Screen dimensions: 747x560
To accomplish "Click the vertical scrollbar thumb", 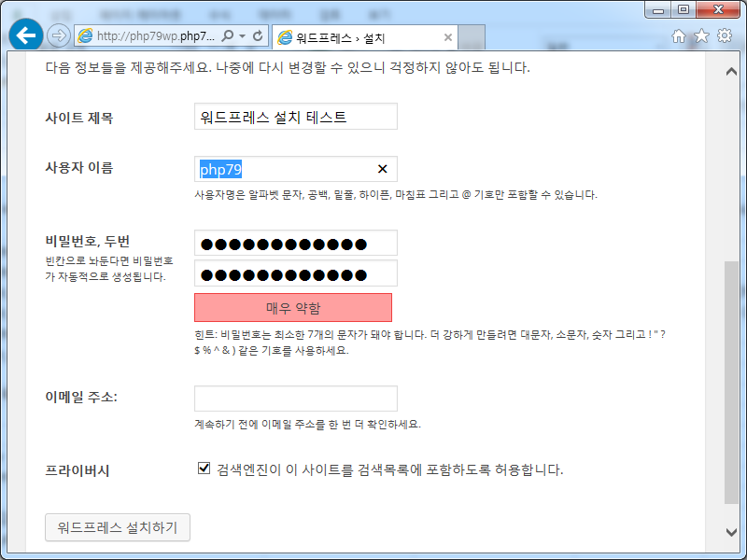I will pos(731,383).
